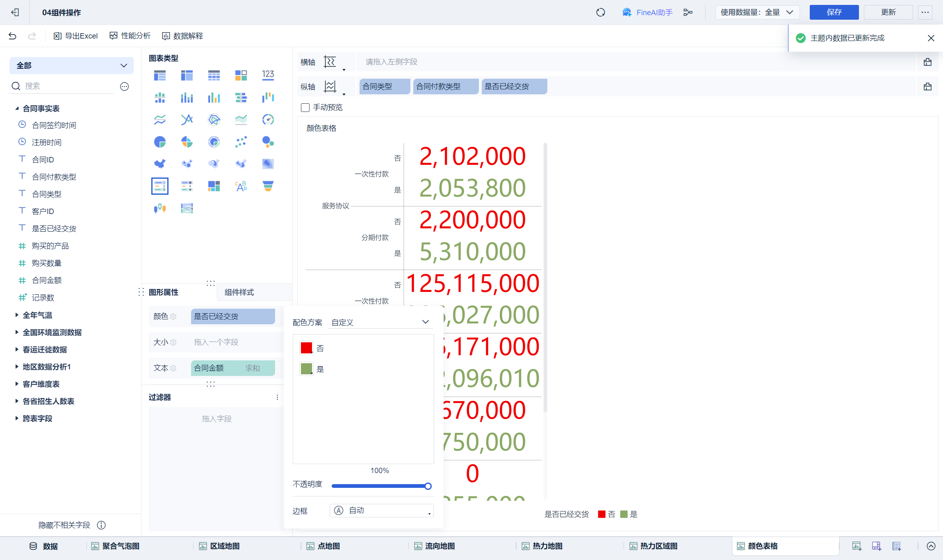This screenshot has height=560, width=943.
Task: Click the undo arrow icon
Action: click(x=12, y=36)
